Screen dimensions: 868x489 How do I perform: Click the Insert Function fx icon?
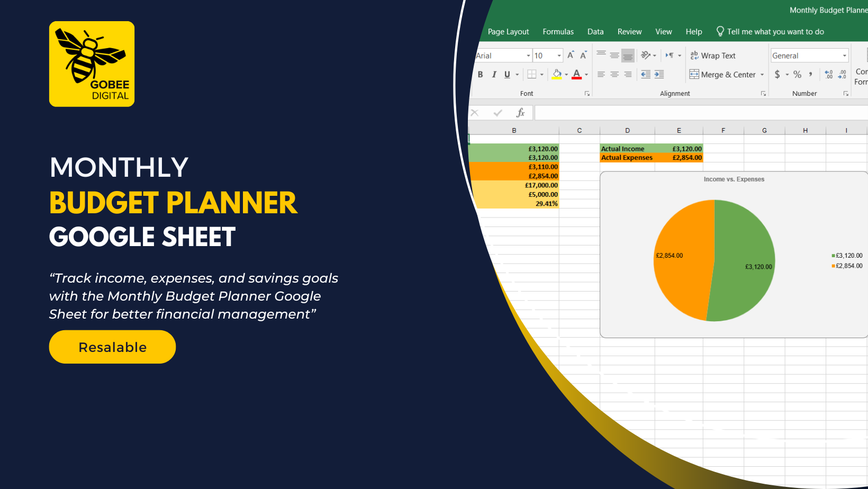click(x=520, y=113)
